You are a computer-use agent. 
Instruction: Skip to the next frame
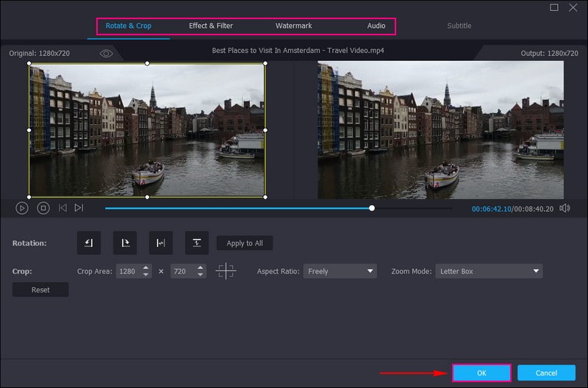tap(79, 208)
